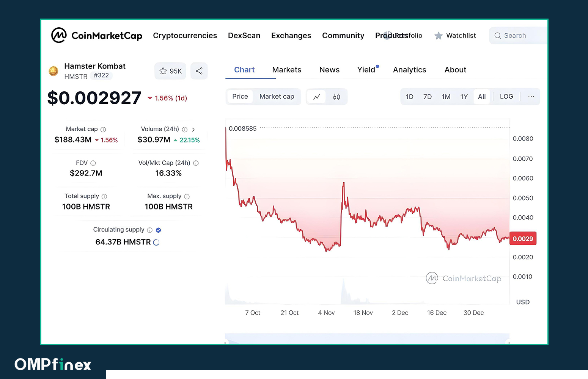
Task: Click the Hamster Kombat coin icon
Action: (x=53, y=71)
